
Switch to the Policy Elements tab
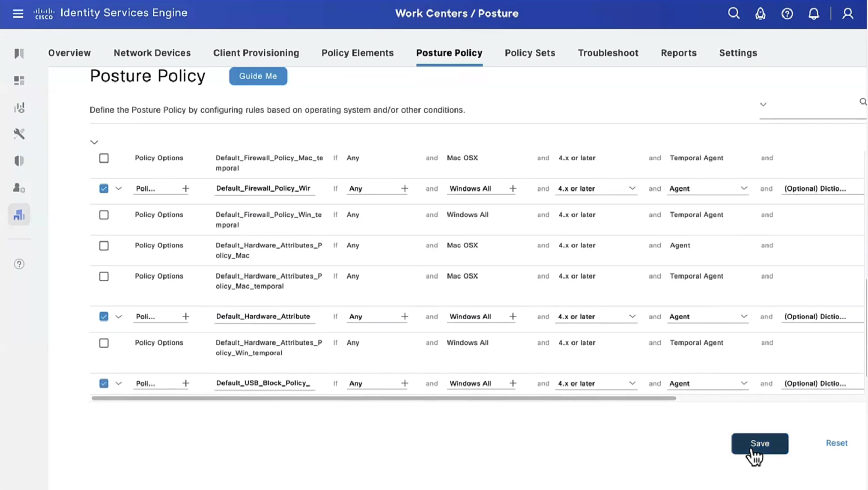357,53
